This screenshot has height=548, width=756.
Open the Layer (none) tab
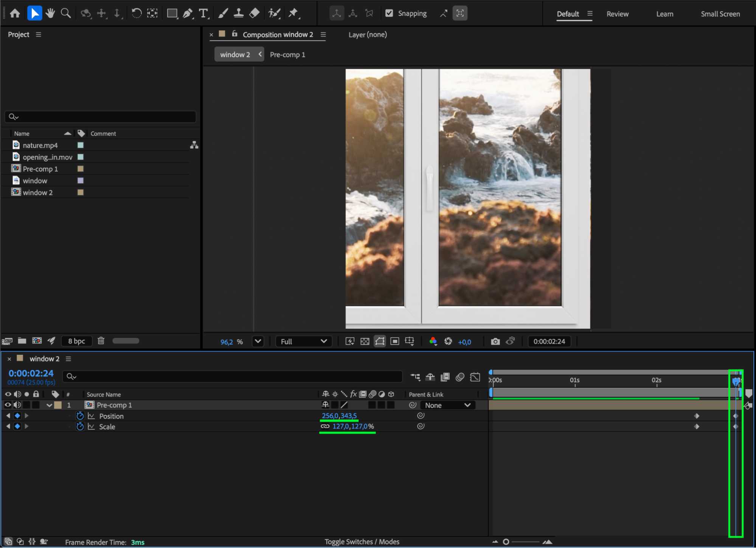click(367, 35)
